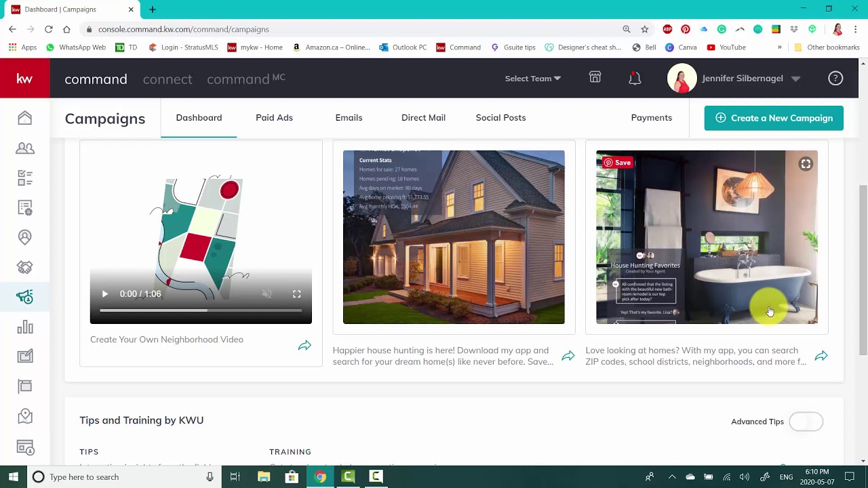This screenshot has width=868, height=488.
Task: Reload the page in Chrome
Action: (49, 29)
